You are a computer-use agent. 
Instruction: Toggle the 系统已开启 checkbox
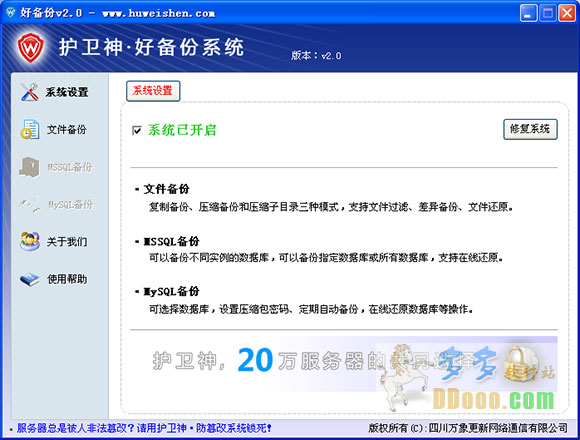(x=136, y=131)
